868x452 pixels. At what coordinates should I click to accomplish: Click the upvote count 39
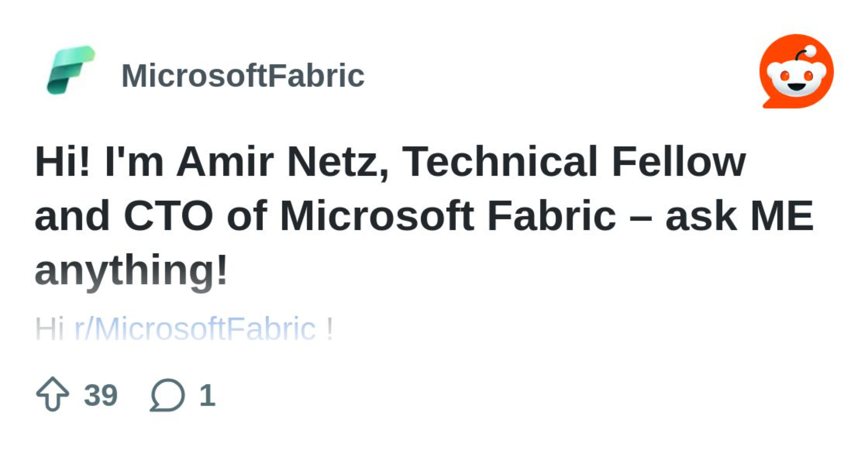tap(101, 395)
